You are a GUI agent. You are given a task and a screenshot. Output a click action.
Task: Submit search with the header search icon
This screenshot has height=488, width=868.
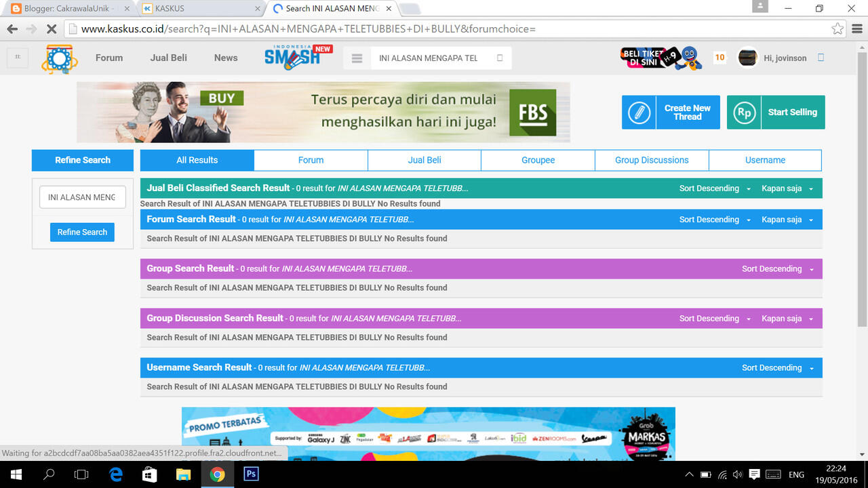[500, 58]
